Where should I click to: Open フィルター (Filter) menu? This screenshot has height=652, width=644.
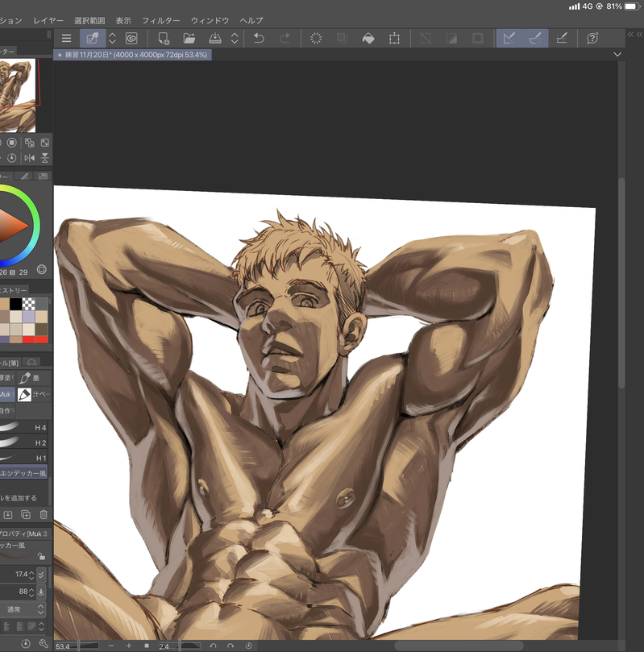[x=161, y=20]
